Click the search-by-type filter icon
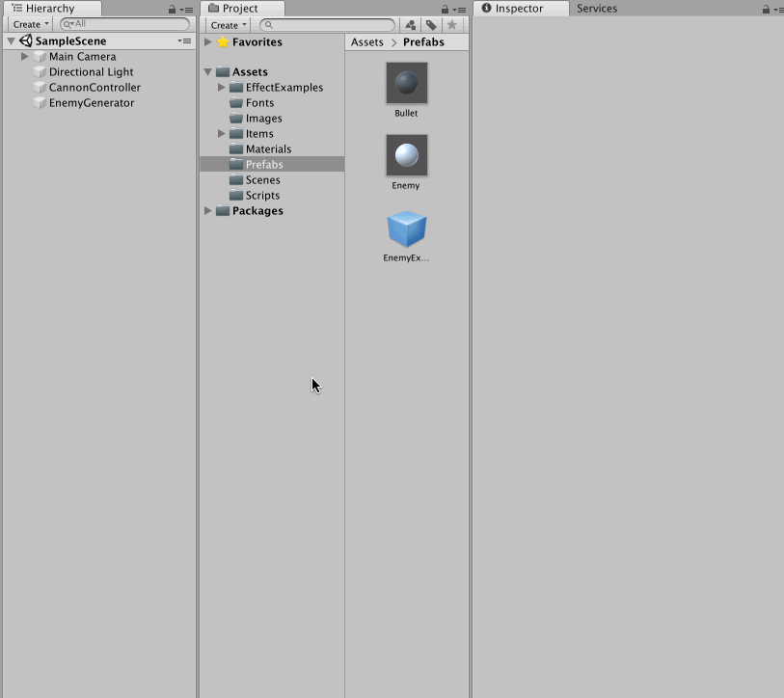Image resolution: width=784 pixels, height=698 pixels. (411, 25)
